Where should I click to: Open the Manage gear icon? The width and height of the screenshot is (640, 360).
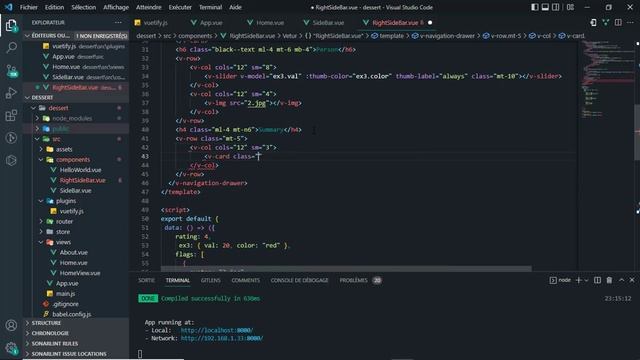point(11,348)
